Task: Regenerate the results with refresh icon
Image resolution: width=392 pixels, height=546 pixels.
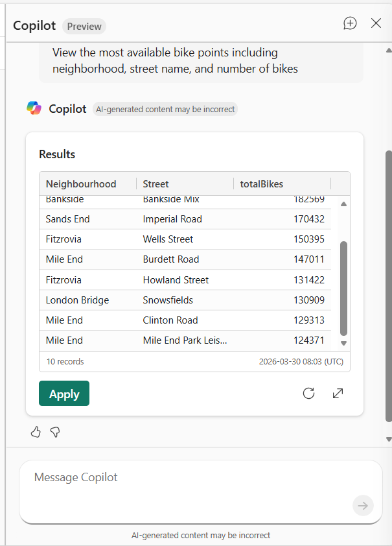Action: (x=308, y=394)
